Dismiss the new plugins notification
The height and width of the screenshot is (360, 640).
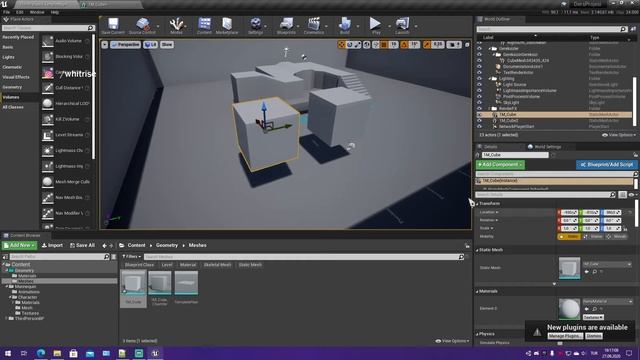[x=594, y=336]
